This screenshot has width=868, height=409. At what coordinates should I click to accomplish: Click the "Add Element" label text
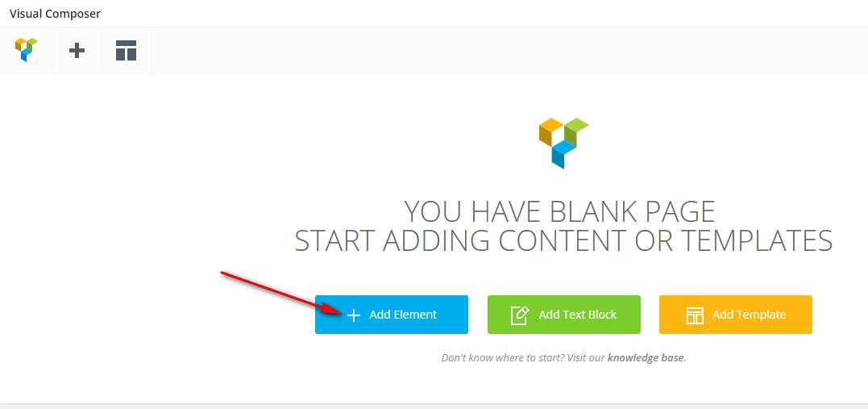(403, 315)
